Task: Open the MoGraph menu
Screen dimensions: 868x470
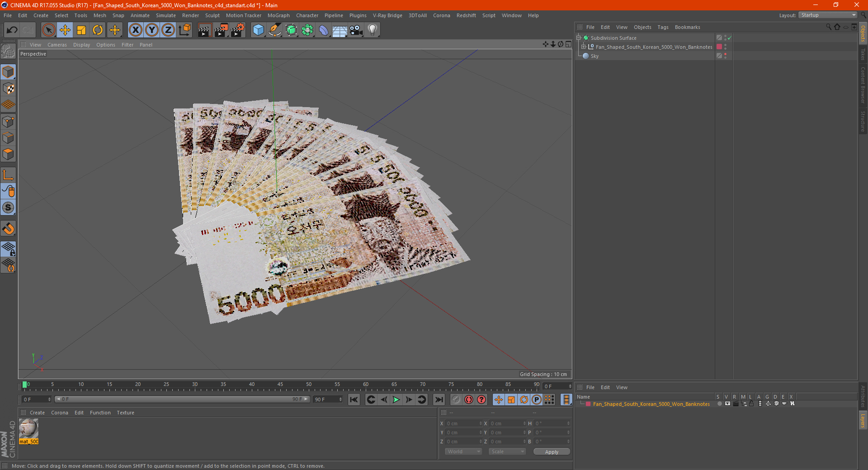Action: [278, 15]
